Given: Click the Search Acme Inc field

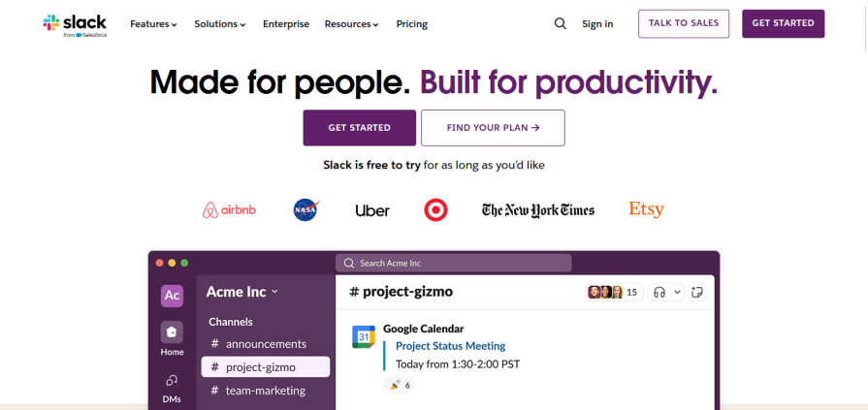Looking at the screenshot, I should 453,263.
